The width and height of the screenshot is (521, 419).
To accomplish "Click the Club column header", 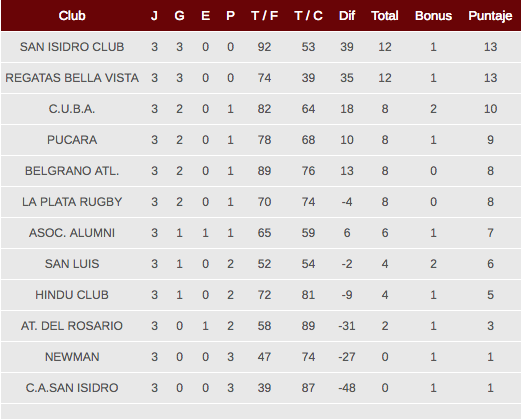I will pyautogui.click(x=72, y=16).
